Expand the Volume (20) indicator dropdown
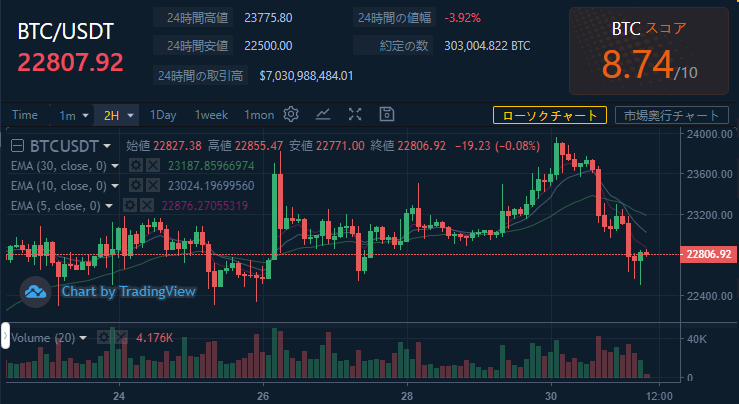The height and width of the screenshot is (404, 739). (83, 338)
